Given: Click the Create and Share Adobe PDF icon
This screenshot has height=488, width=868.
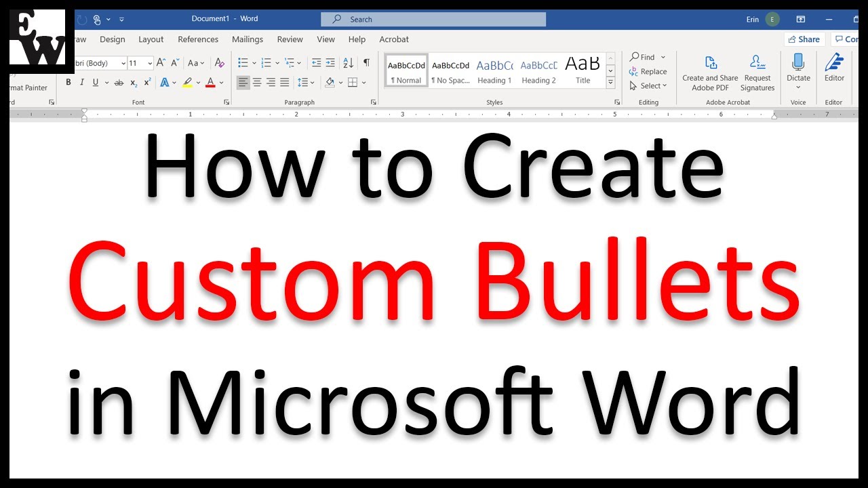Looking at the screenshot, I should click(x=710, y=63).
